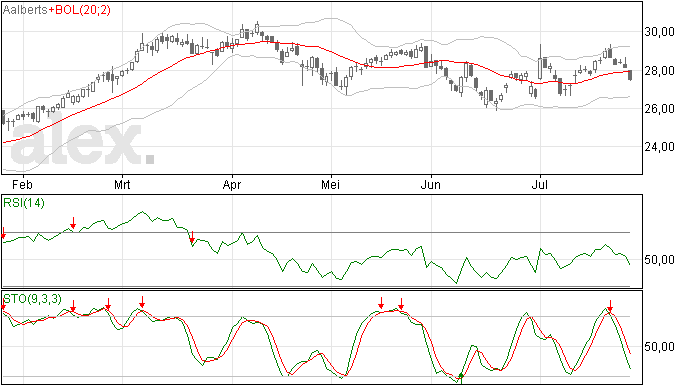The width and height of the screenshot is (690, 387).
Task: Click the Aalberts chart title label
Action: tap(25, 10)
